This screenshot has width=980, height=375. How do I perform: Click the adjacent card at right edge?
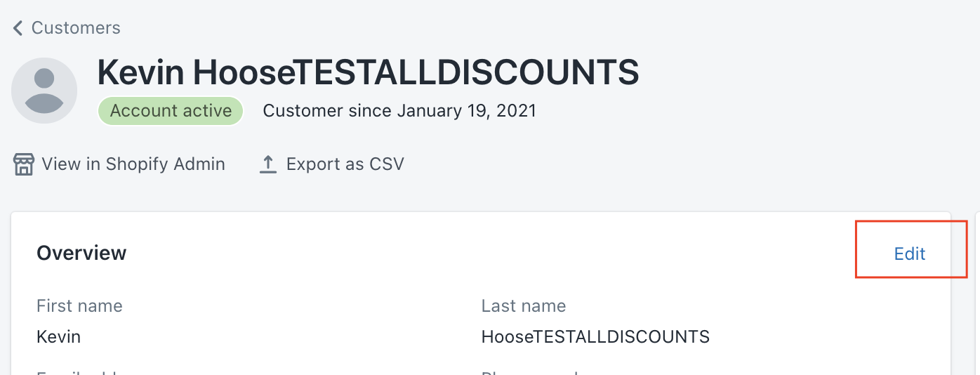pos(977,295)
